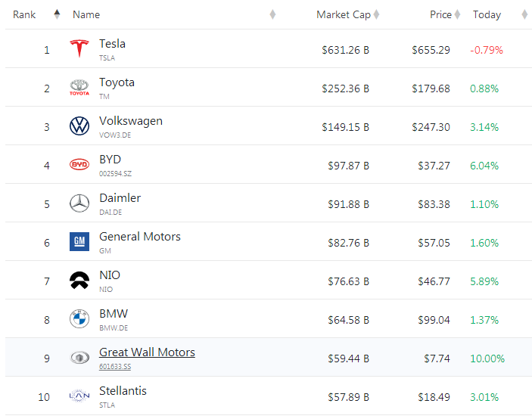
Task: Click the Stellantis logo icon
Action: click(79, 396)
